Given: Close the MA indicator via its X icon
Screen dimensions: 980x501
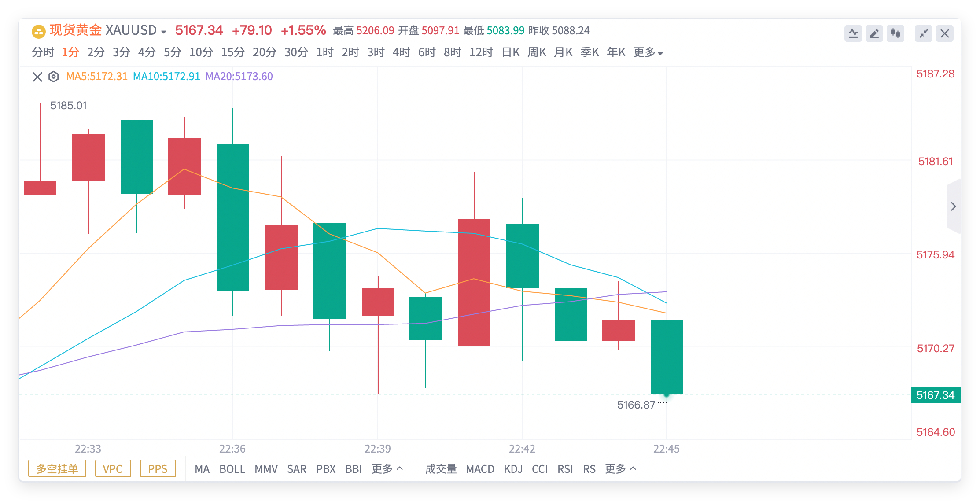Looking at the screenshot, I should point(37,76).
